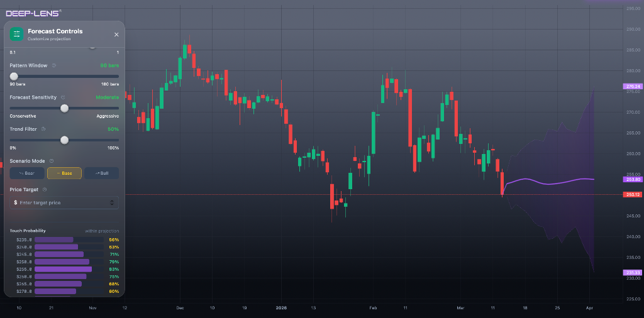The width and height of the screenshot is (644, 318).
Task: Click the 240.00 price axis label
Action: point(633,236)
